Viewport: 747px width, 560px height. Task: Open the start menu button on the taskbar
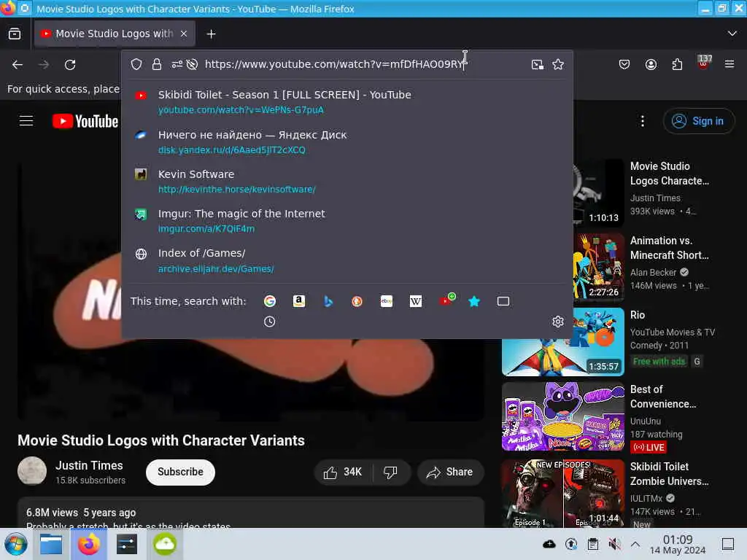click(16, 544)
